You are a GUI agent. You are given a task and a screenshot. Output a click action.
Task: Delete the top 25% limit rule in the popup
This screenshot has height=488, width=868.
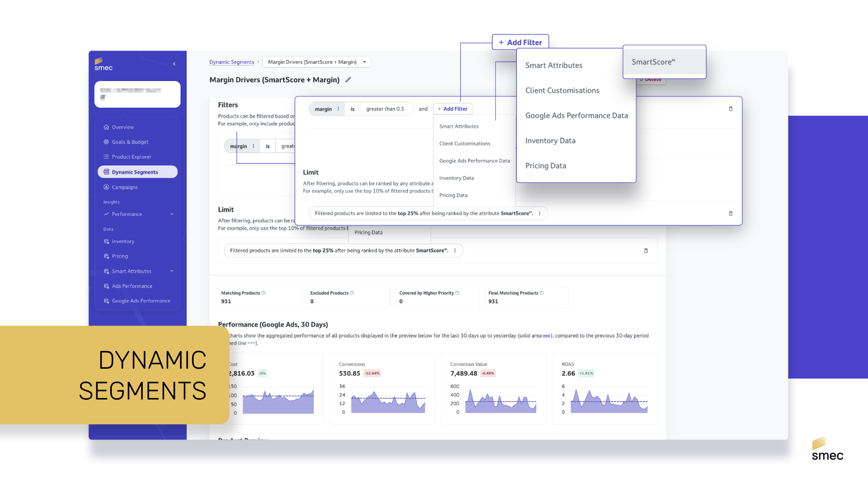click(x=731, y=213)
